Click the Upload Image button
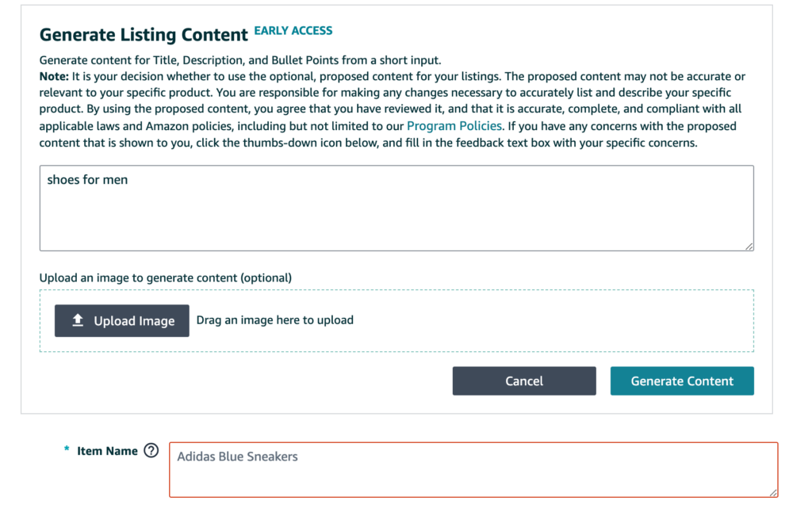 coord(121,320)
